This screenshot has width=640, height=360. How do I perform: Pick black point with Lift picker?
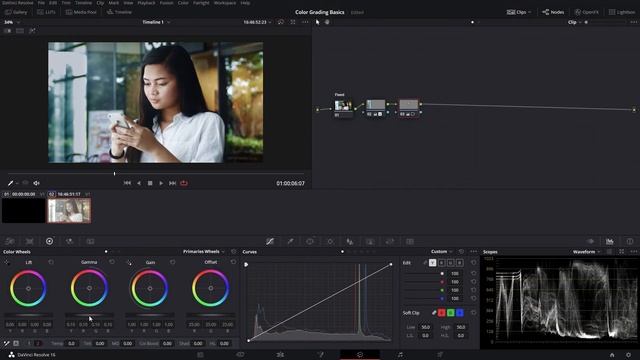(x=7, y=262)
